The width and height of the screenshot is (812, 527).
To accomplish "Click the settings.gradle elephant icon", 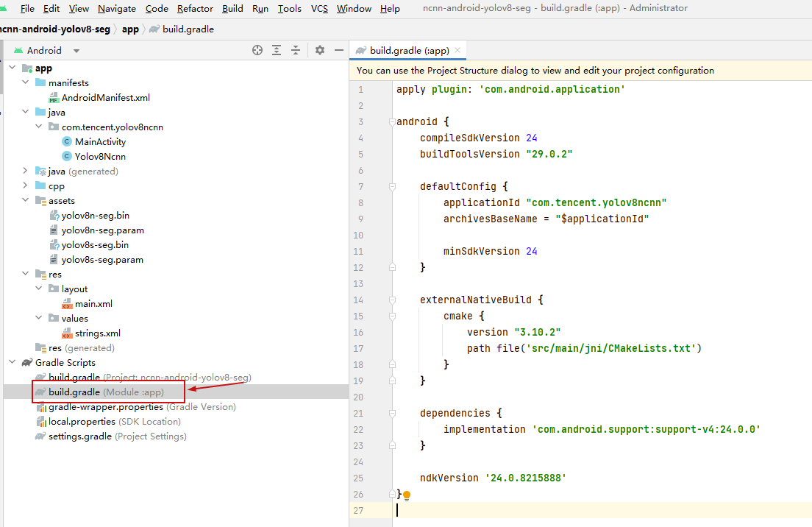I will [40, 436].
